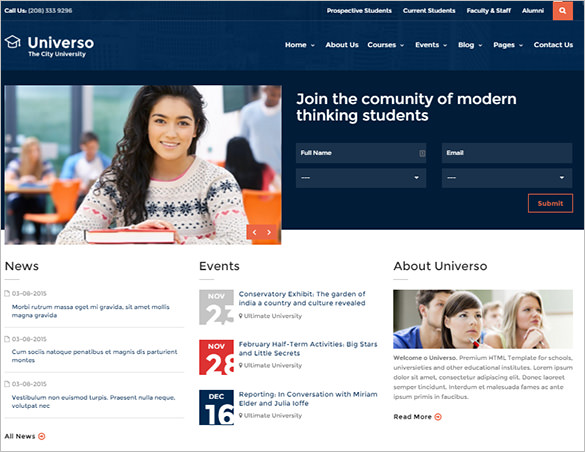Open the gray NOV 23 date badge
Viewport: 585px width, 452px height.
pyautogui.click(x=216, y=307)
